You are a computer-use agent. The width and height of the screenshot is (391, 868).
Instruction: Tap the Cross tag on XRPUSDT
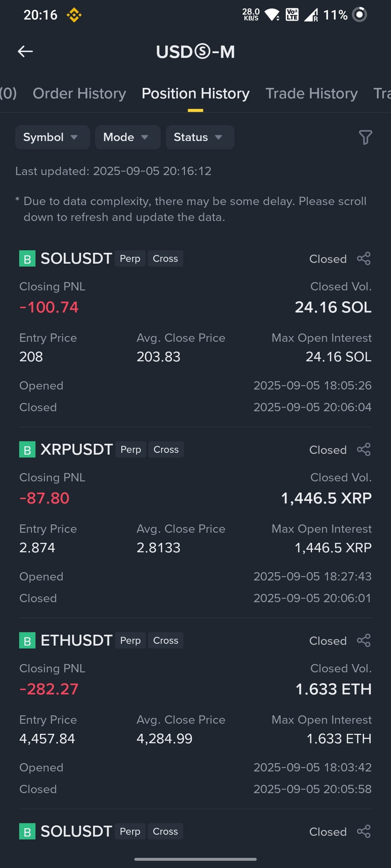point(166,450)
